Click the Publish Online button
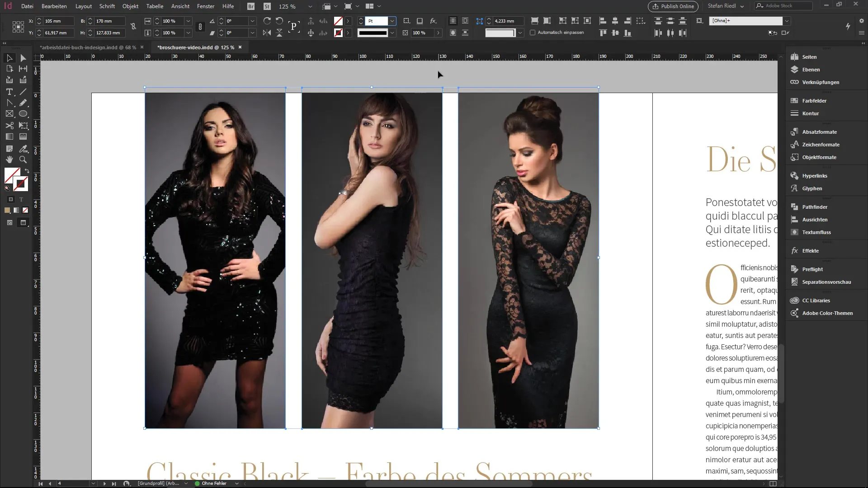 (673, 6)
